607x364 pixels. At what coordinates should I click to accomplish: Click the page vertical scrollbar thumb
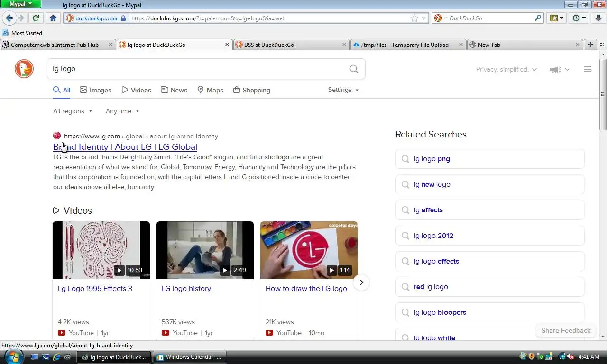point(603,95)
